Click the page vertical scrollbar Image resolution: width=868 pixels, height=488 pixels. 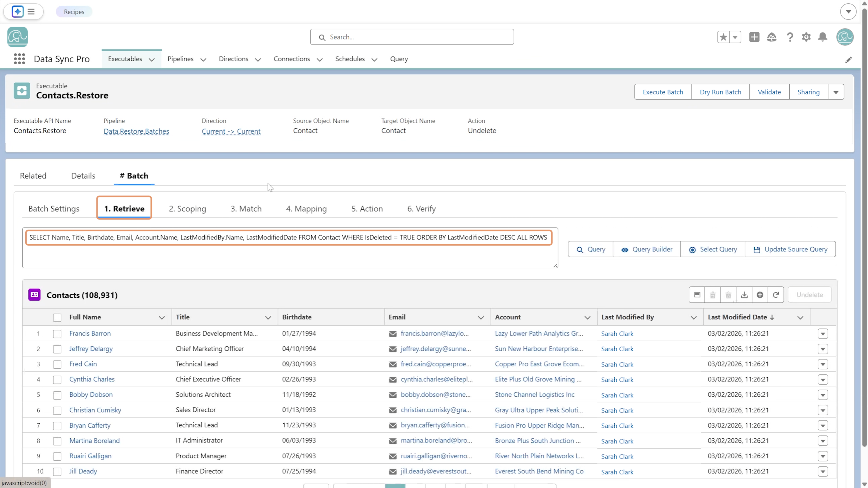(x=864, y=228)
